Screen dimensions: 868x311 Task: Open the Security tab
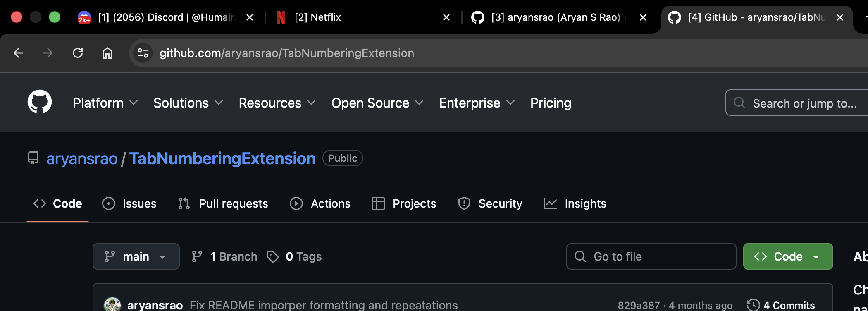(490, 203)
